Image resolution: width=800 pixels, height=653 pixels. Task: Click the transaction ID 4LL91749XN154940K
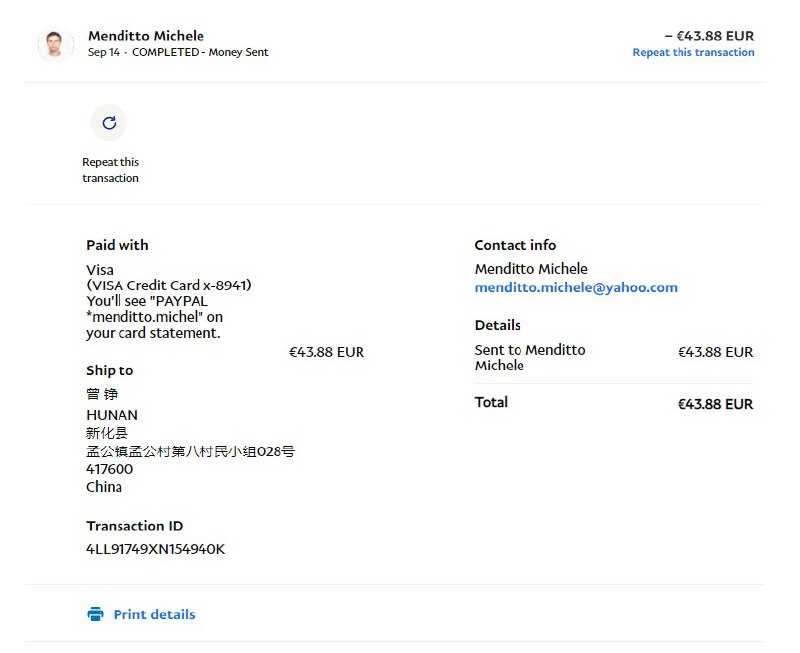[155, 548]
